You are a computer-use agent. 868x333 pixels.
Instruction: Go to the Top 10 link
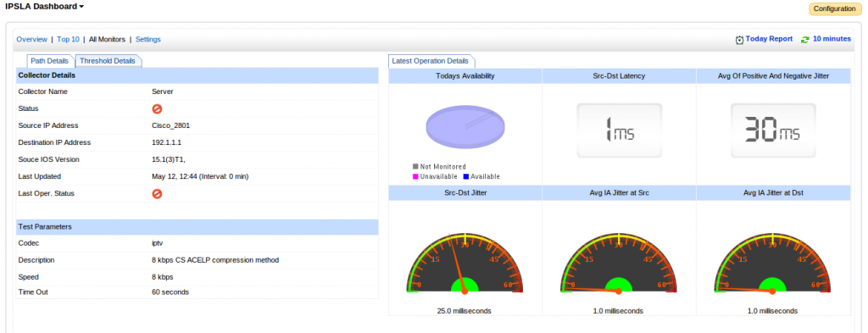pyautogui.click(x=68, y=39)
